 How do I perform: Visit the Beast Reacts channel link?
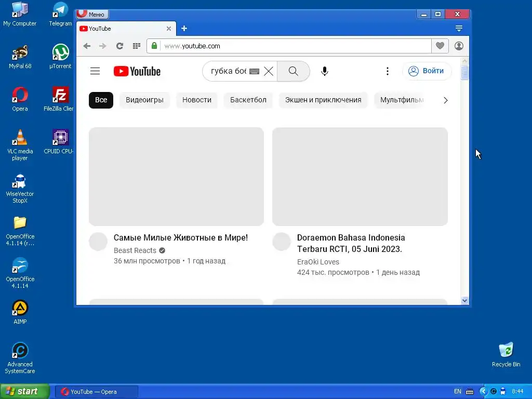[135, 250]
